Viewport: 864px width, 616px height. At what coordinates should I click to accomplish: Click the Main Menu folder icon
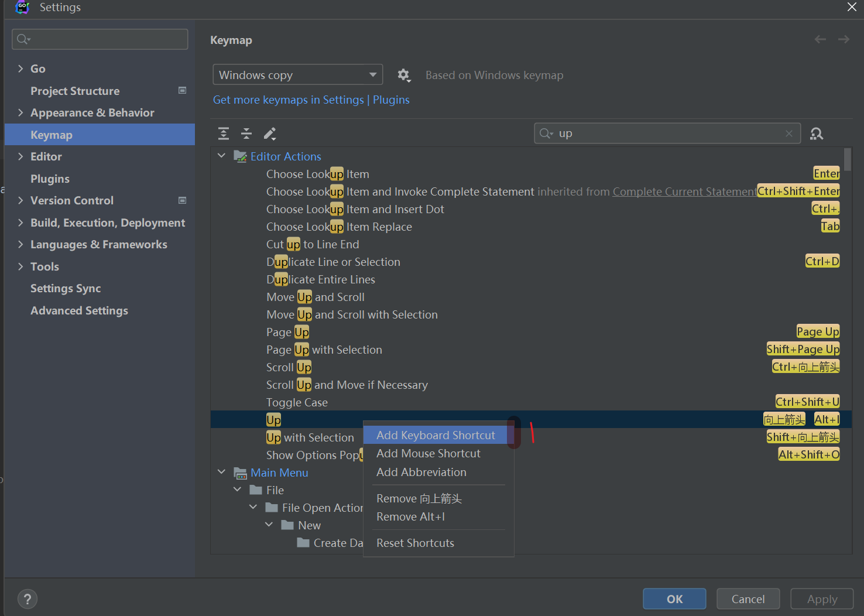pos(240,473)
